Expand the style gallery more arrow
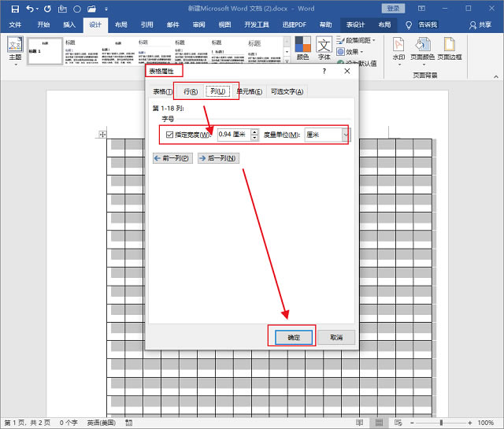504x429 pixels. pos(287,61)
